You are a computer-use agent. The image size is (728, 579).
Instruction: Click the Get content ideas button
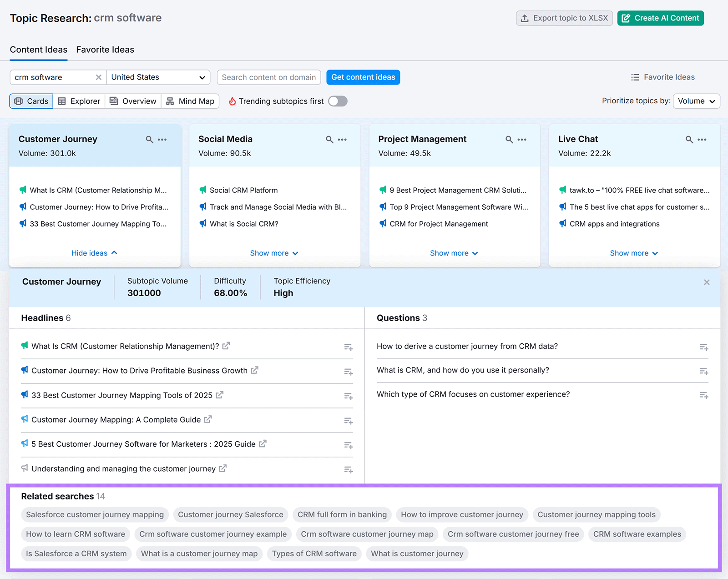(x=363, y=77)
